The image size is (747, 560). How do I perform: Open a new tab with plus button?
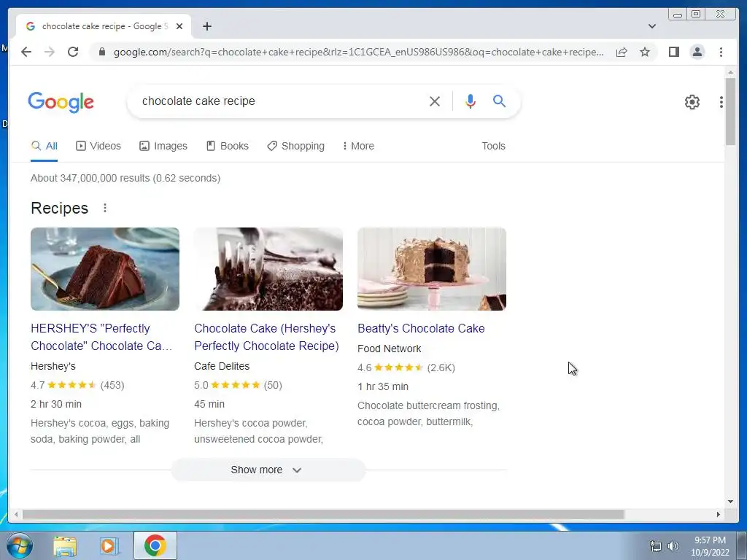point(206,26)
